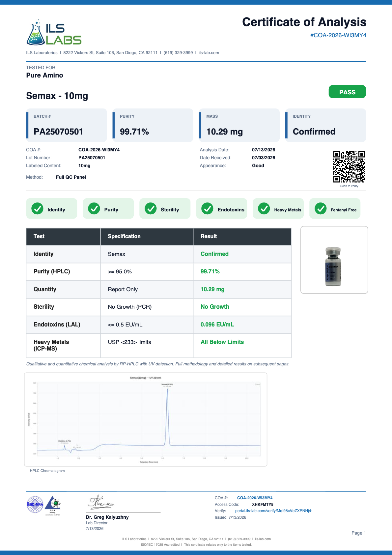
Task: Click the Scan to verify QR code
Action: (x=349, y=167)
